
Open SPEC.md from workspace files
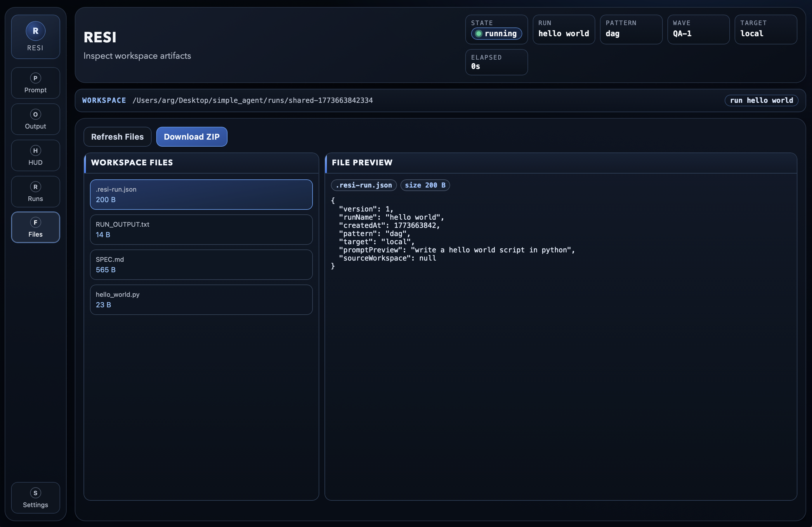[201, 265]
